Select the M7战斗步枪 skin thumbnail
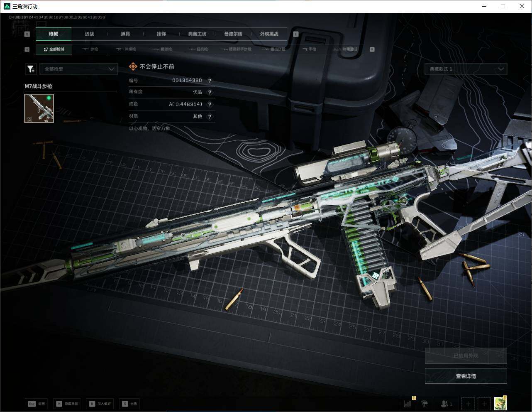Image resolution: width=532 pixels, height=412 pixels. pos(39,108)
